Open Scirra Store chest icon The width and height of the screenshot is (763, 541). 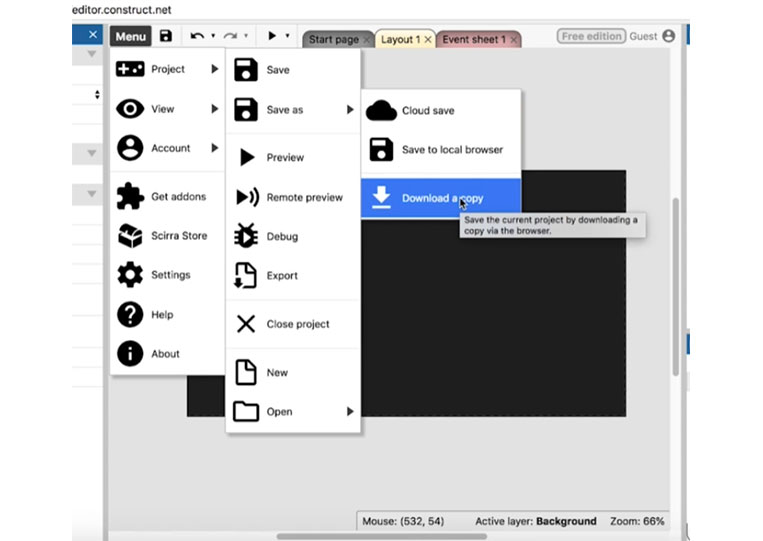(x=130, y=235)
